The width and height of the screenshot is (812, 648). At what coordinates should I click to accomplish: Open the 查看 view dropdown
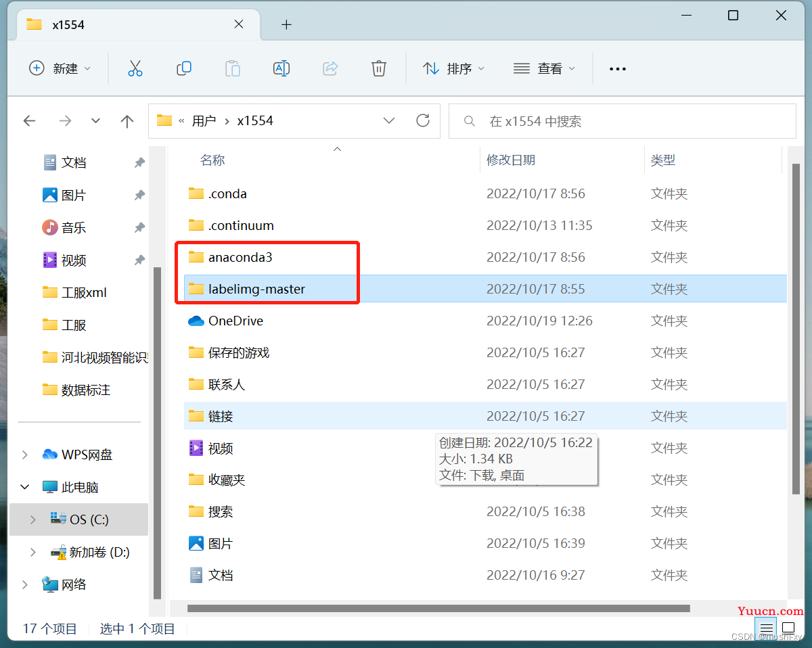coord(544,68)
